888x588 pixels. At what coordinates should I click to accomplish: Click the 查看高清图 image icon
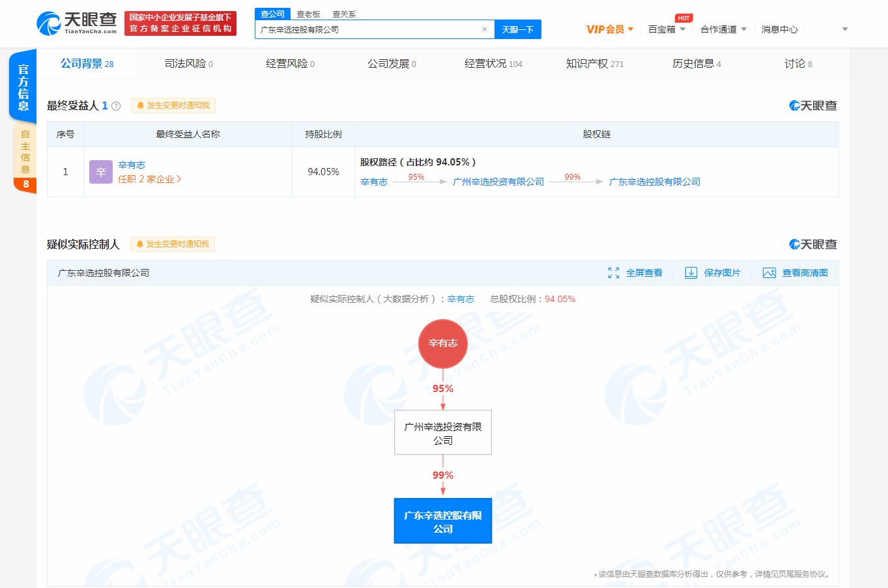point(767,273)
